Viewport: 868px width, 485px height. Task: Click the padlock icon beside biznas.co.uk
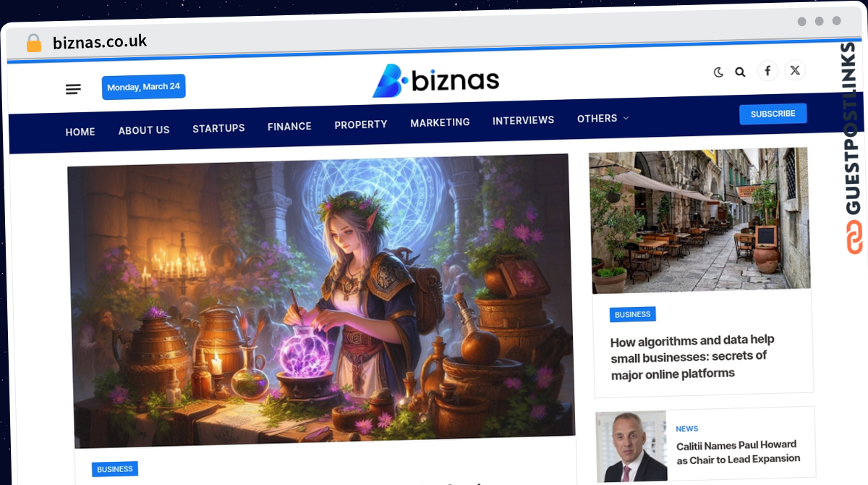pos(34,43)
